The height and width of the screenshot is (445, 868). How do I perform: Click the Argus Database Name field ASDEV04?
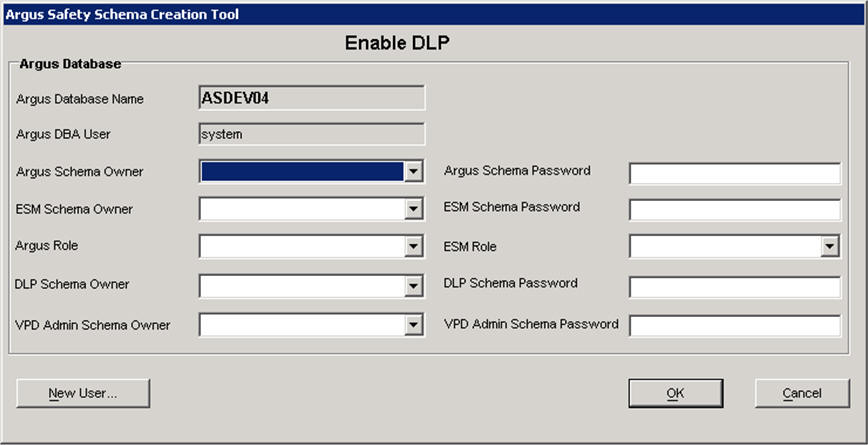[x=312, y=98]
